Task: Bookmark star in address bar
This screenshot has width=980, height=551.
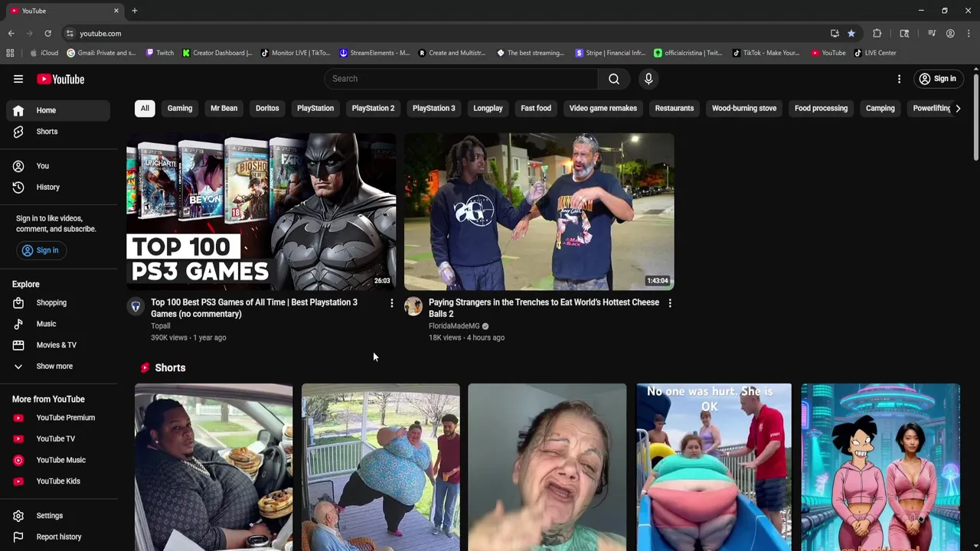Action: coord(851,34)
